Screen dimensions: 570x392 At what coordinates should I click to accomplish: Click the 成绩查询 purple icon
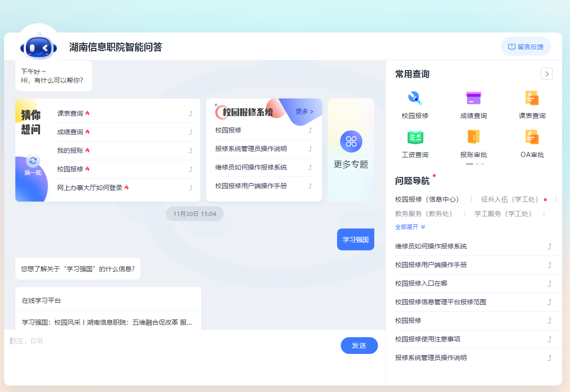[x=473, y=98]
